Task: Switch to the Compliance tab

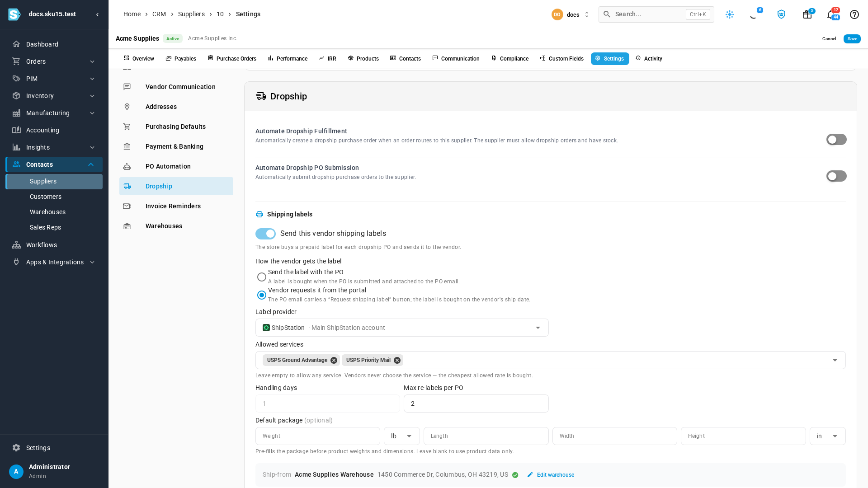Action: tap(509, 59)
